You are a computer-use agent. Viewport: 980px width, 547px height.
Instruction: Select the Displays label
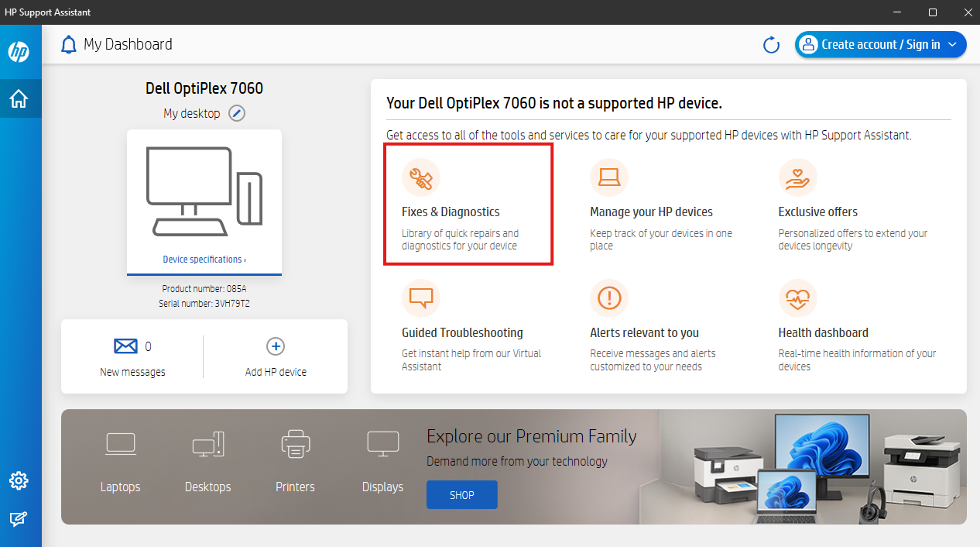tap(382, 487)
